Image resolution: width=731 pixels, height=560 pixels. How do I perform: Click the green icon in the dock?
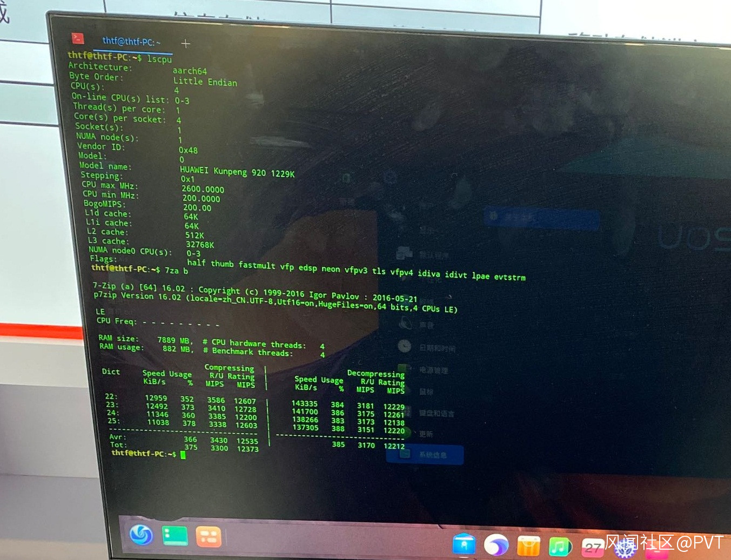pyautogui.click(x=175, y=536)
